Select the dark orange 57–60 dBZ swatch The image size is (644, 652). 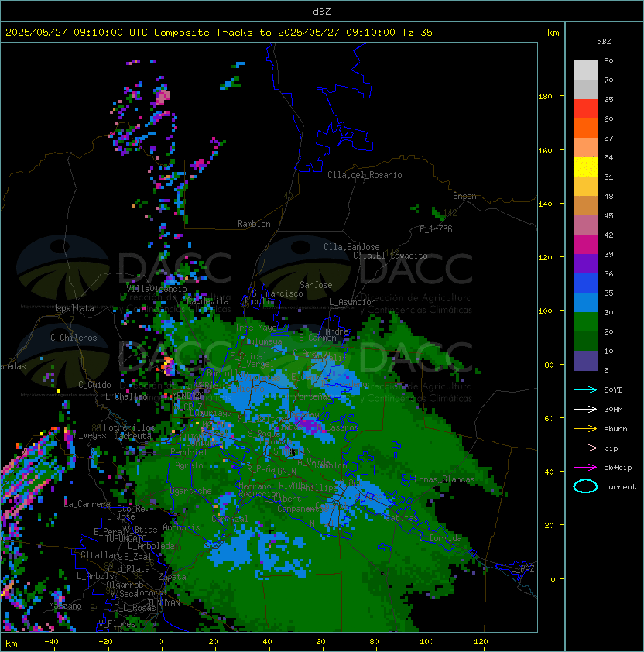585,129
